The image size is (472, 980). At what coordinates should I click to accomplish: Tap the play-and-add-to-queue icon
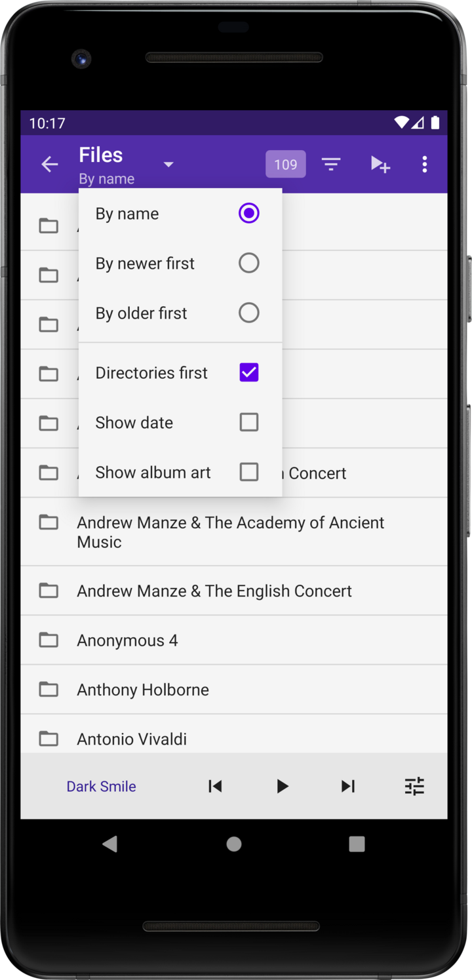(x=380, y=165)
